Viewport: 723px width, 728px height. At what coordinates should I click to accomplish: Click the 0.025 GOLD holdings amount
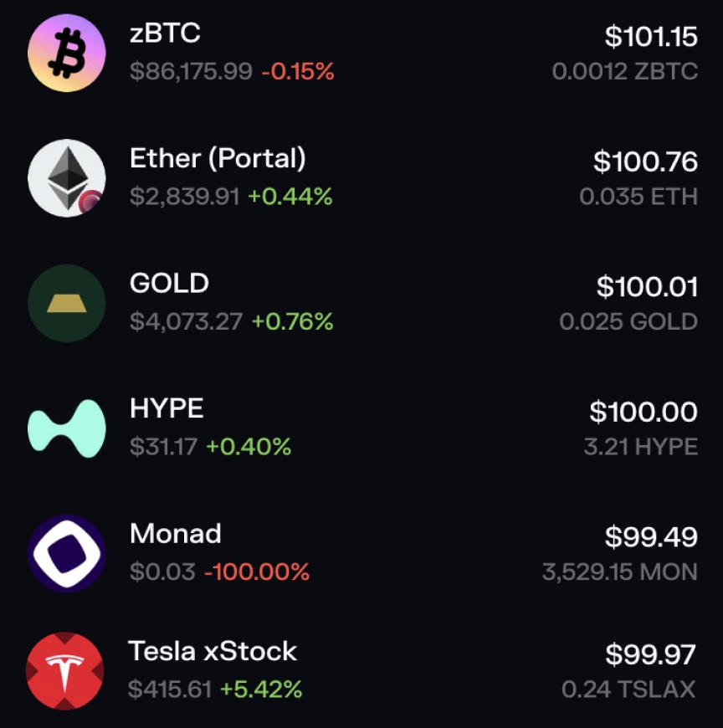point(628,321)
